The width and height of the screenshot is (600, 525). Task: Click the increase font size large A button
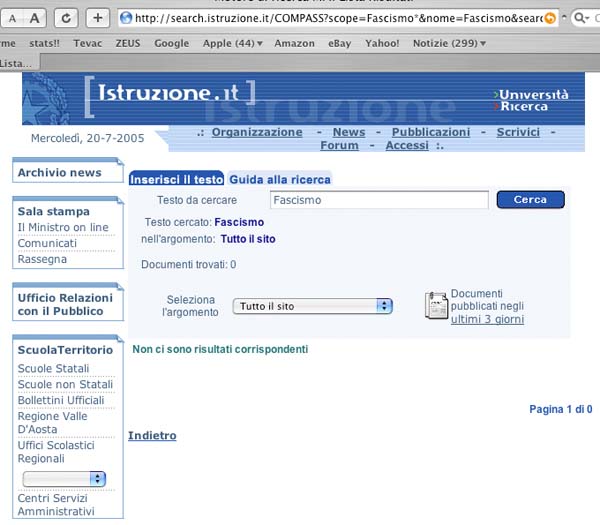pyautogui.click(x=35, y=18)
